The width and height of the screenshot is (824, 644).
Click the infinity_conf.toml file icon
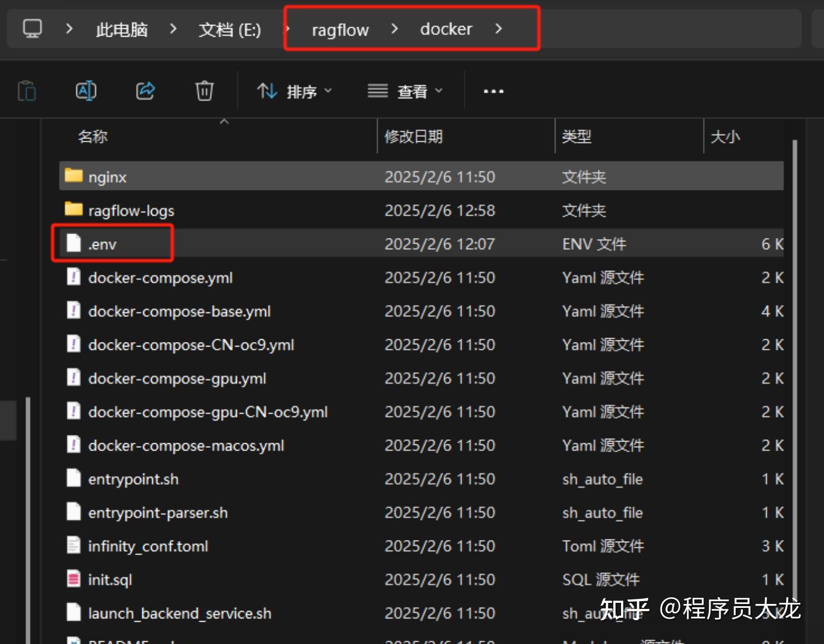(x=74, y=546)
